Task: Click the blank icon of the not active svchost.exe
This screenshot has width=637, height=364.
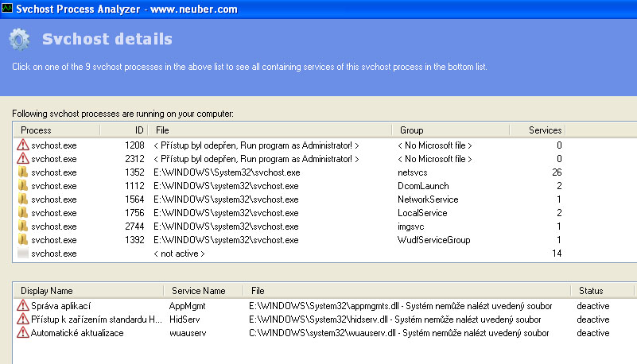Action: pyautogui.click(x=23, y=254)
